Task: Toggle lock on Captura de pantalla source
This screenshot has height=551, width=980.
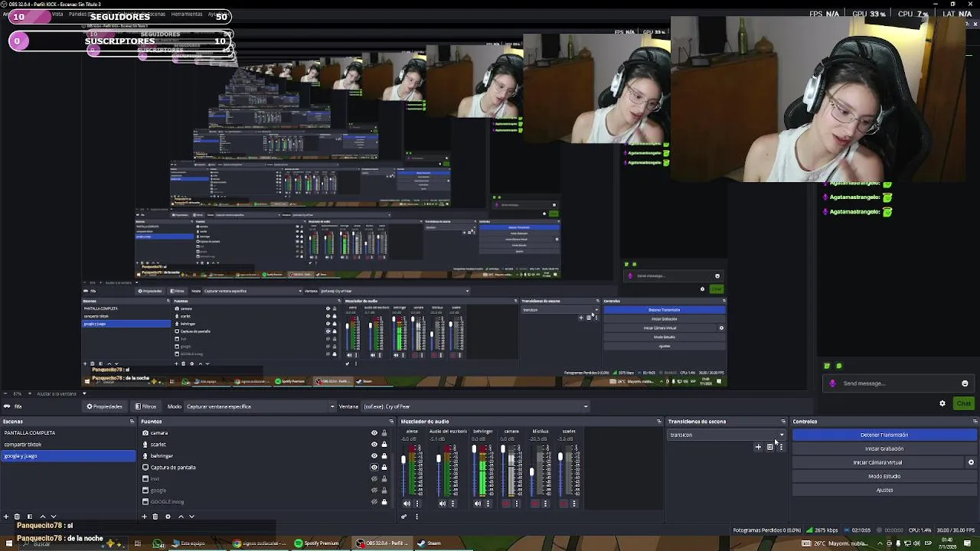Action: click(x=384, y=468)
